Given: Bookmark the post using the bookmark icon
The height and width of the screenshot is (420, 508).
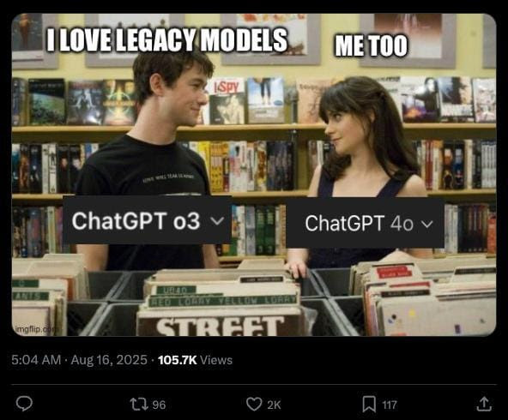Looking at the screenshot, I should click(369, 405).
